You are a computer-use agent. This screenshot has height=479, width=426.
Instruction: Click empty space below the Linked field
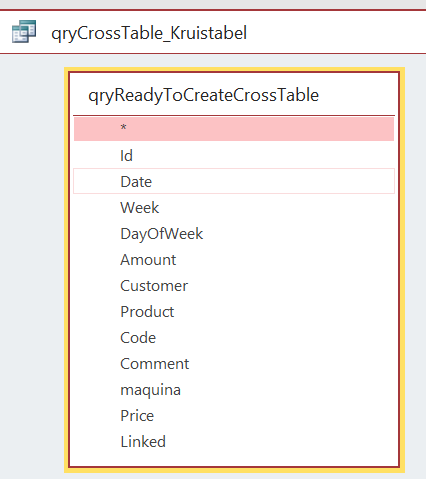(x=234, y=460)
